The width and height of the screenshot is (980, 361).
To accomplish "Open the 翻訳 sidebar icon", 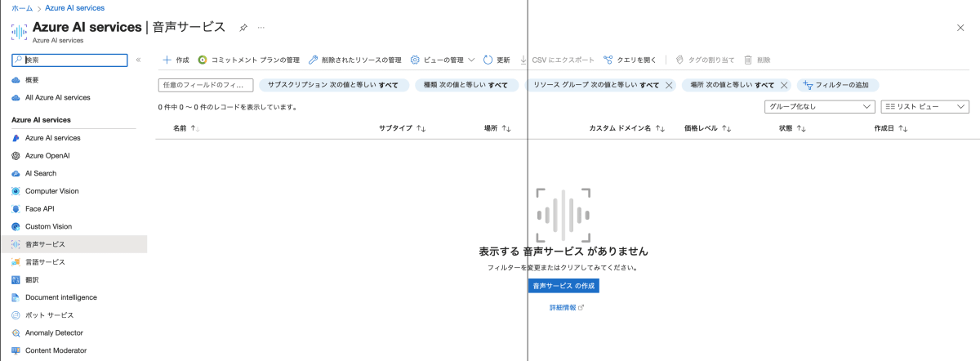I will pos(16,279).
